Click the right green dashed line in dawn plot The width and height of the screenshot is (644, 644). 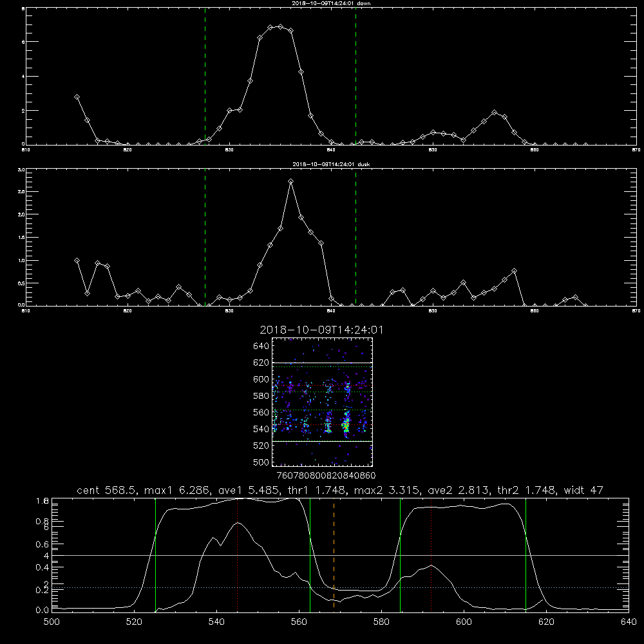(x=355, y=77)
